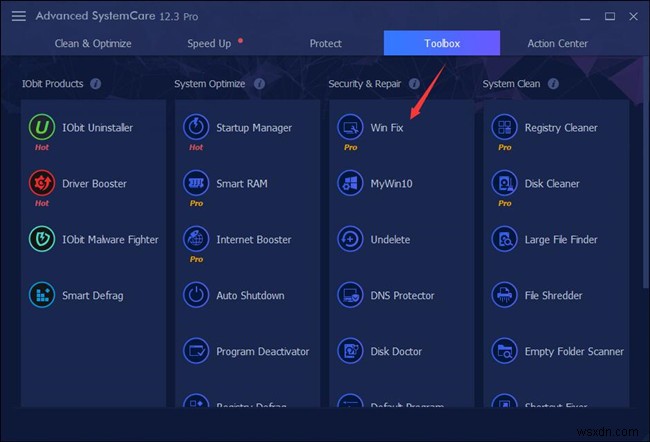Screen dimensions: 650x442
Task: Open the Protect tab
Action: tap(326, 43)
